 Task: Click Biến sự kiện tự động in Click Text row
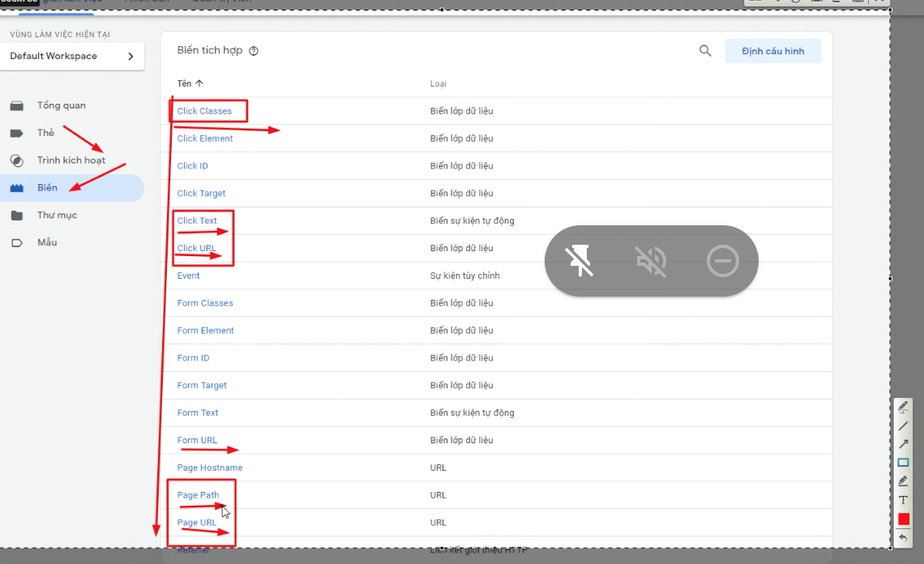472,220
